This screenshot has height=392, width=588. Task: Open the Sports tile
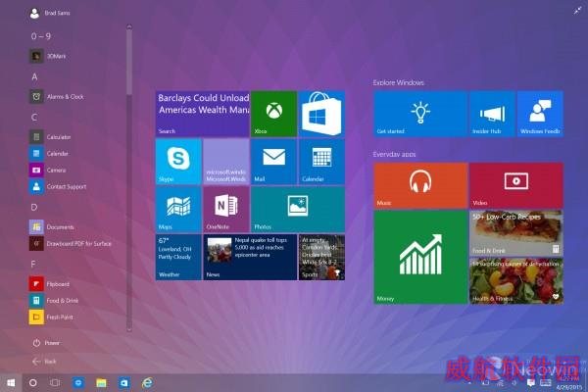tap(321, 258)
